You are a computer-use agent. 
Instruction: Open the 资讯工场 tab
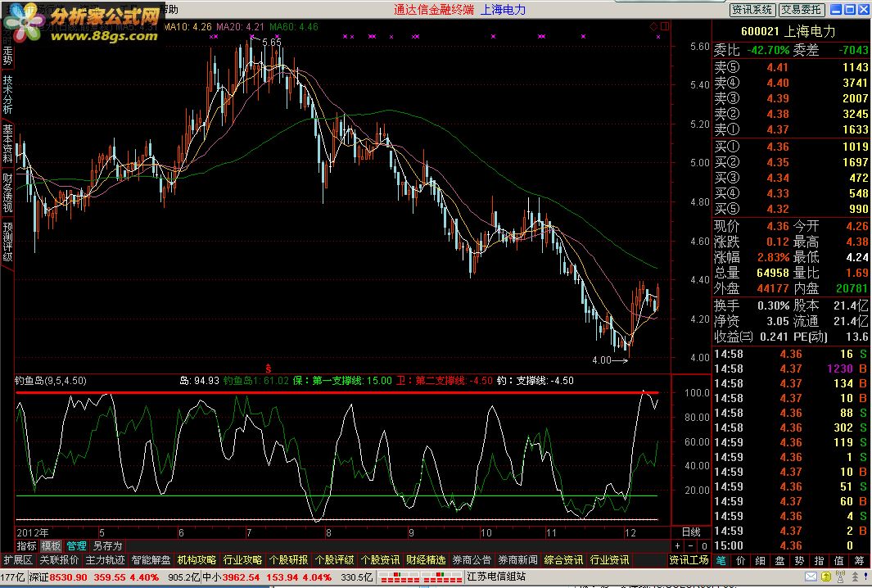[x=689, y=560]
